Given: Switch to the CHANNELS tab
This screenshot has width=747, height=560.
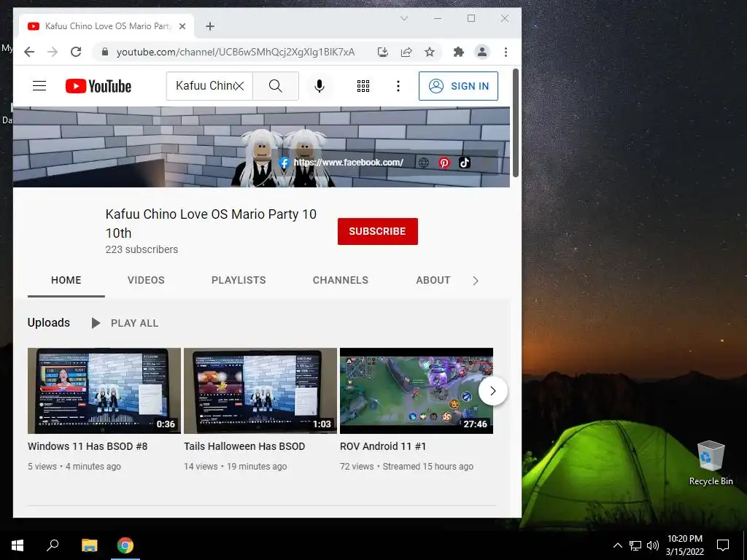Looking at the screenshot, I should coord(341,280).
